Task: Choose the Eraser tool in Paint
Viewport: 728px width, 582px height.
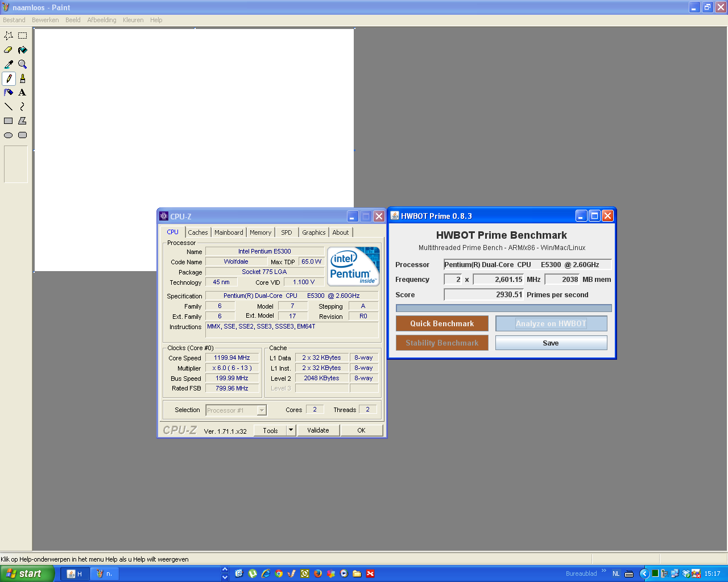Action: (x=9, y=50)
